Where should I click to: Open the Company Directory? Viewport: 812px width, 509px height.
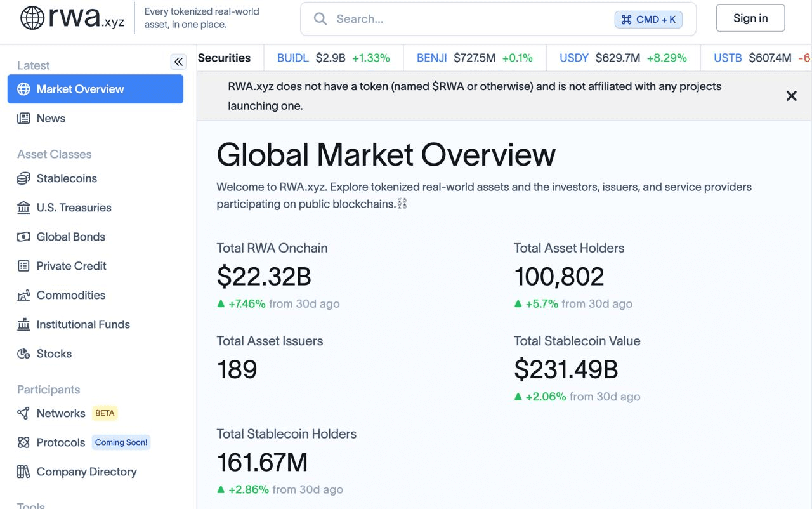tap(87, 472)
